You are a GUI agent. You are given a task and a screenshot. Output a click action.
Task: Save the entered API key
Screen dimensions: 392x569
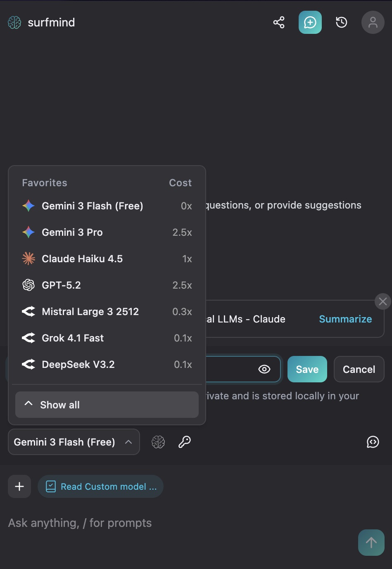click(x=307, y=369)
